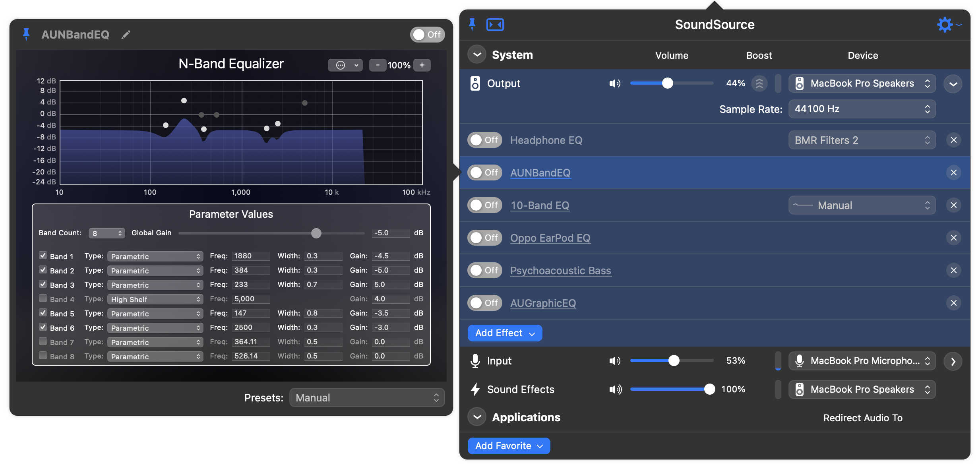Toggle the AUNBandEQ switch in SoundSource list
Screen dimensions: 980x469
tap(485, 172)
